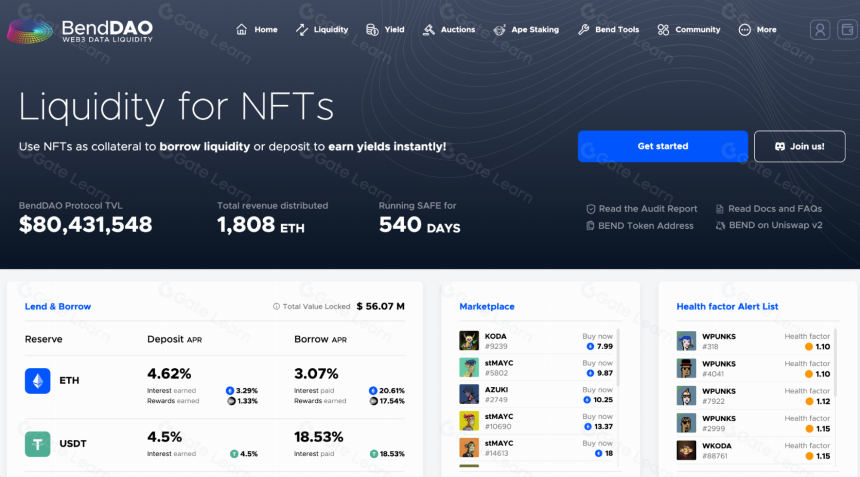Open the Health factor Alert List link

coord(727,306)
